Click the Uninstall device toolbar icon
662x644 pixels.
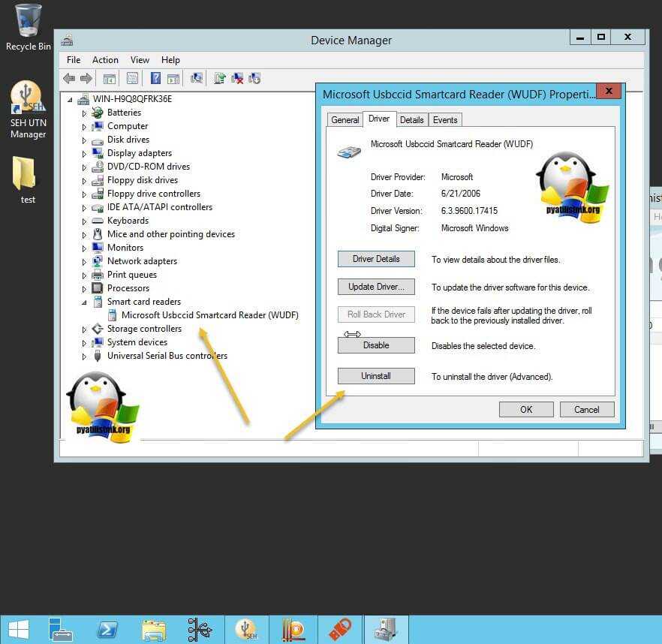[x=237, y=78]
